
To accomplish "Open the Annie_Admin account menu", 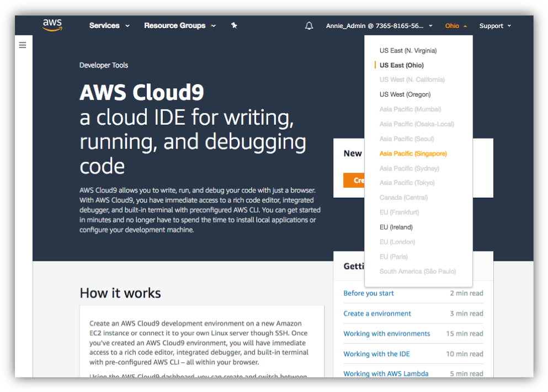I will coord(379,26).
